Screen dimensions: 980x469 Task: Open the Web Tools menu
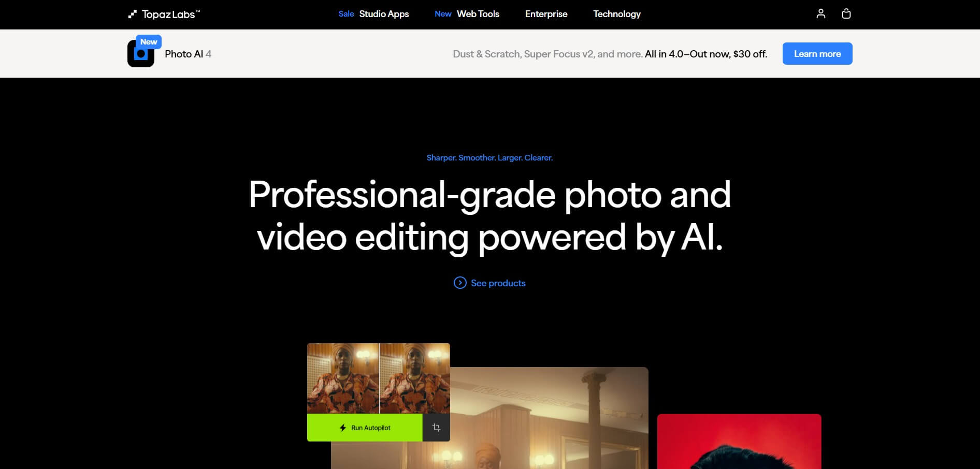pyautogui.click(x=478, y=14)
